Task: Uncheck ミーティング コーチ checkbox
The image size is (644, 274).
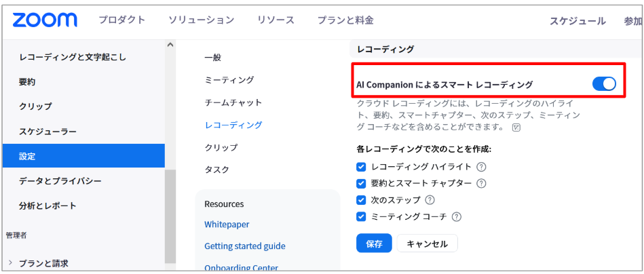Action: [x=361, y=216]
